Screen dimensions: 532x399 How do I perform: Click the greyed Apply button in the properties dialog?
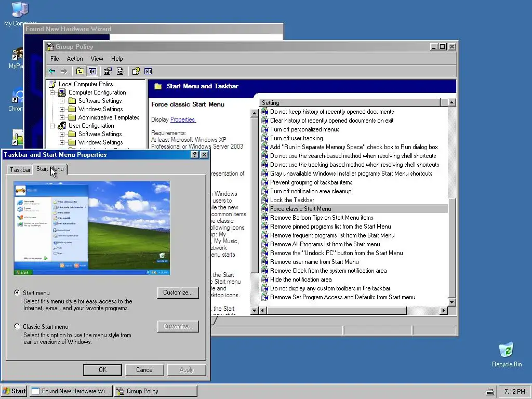coord(187,370)
